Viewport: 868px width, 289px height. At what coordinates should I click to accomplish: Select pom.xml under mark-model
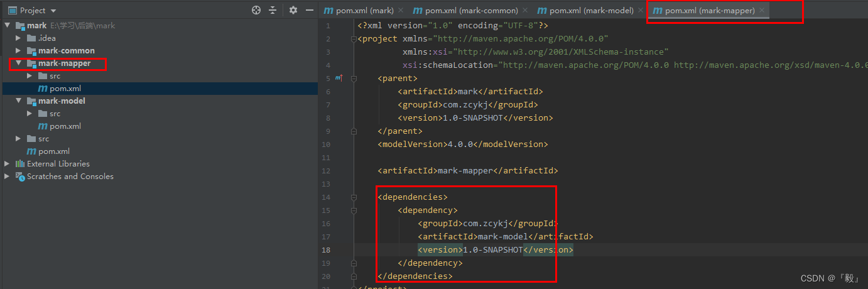coord(65,126)
